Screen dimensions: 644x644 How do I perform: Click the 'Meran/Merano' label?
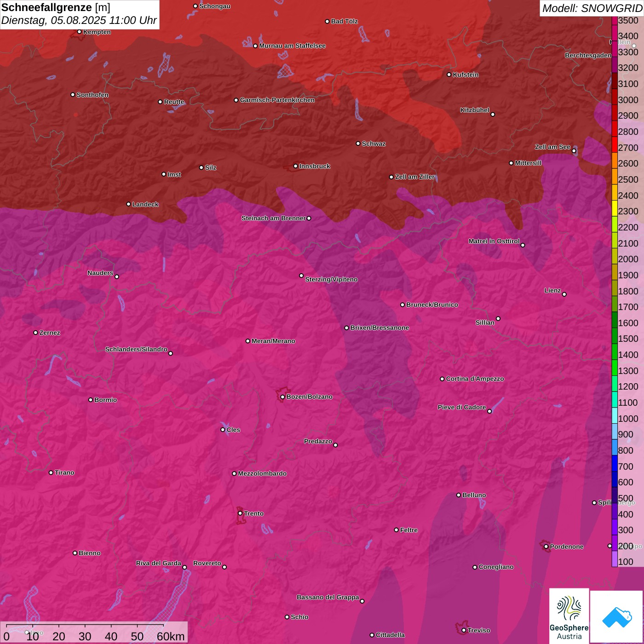pos(273,341)
